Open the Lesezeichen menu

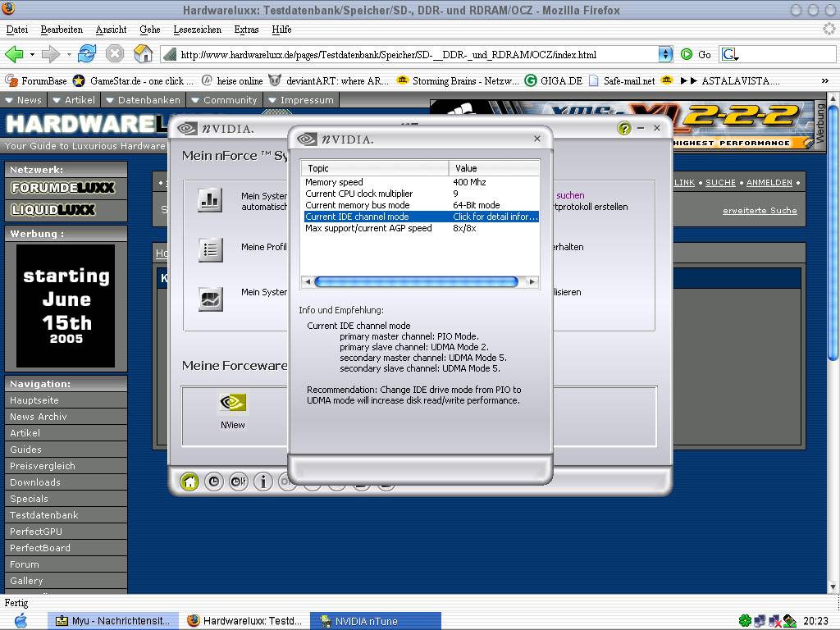[x=197, y=30]
